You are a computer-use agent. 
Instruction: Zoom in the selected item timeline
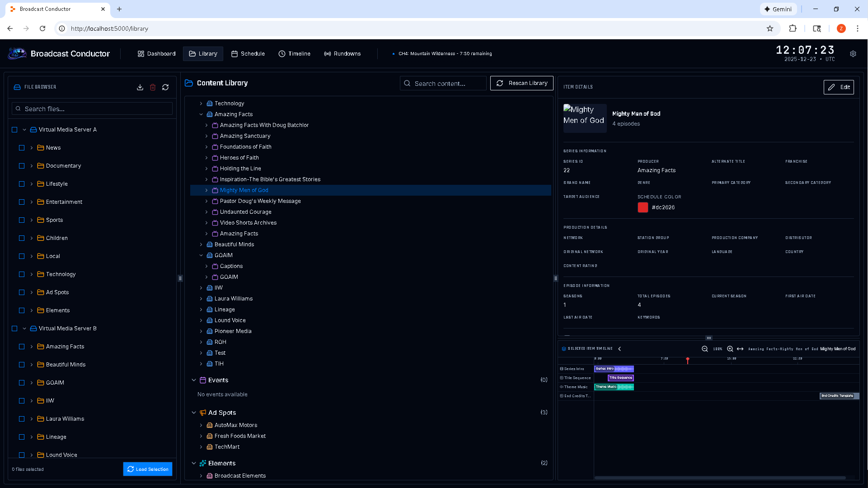click(730, 349)
